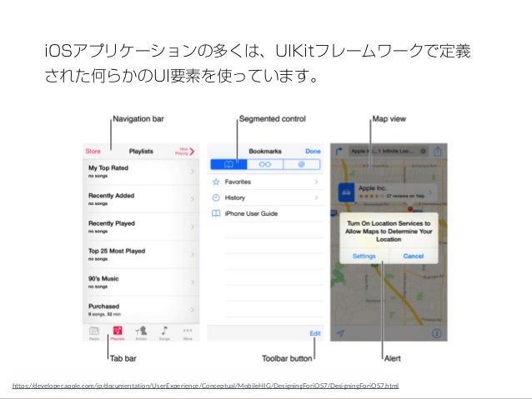Open the Apple Inc. location callout
This screenshot has height=399, width=532.
tap(388, 192)
